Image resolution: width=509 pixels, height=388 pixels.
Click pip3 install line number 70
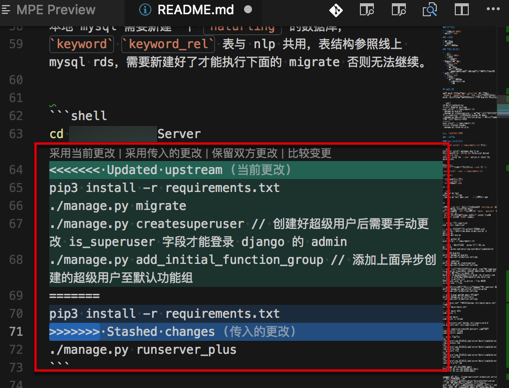click(x=16, y=314)
